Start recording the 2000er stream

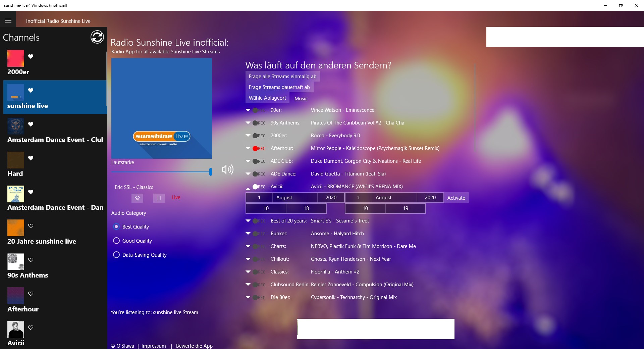click(x=259, y=136)
